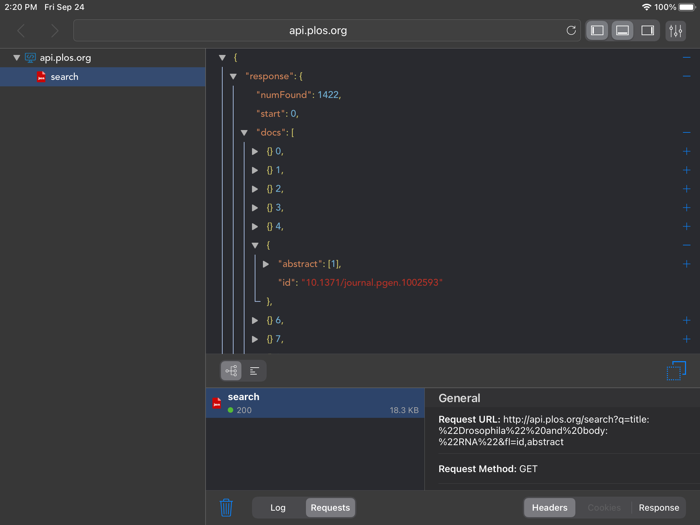Open the Response tab
700x525 pixels.
659,508
